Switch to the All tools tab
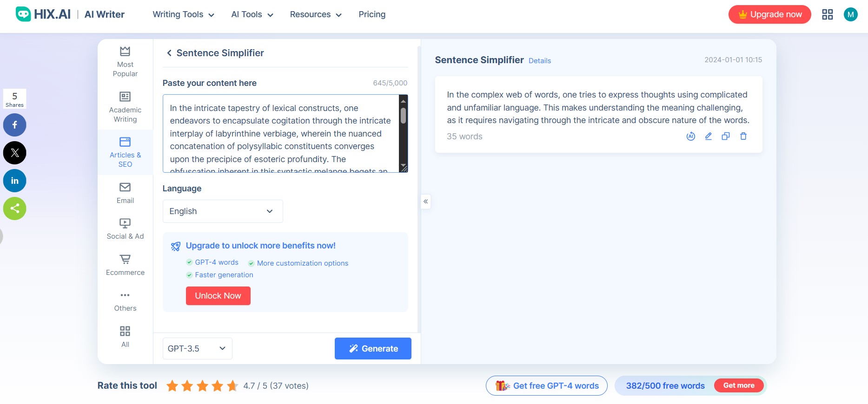This screenshot has width=868, height=404. [125, 336]
